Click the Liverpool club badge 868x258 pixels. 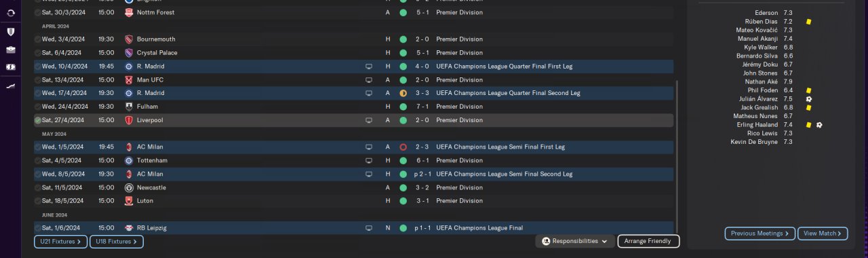[x=129, y=120]
